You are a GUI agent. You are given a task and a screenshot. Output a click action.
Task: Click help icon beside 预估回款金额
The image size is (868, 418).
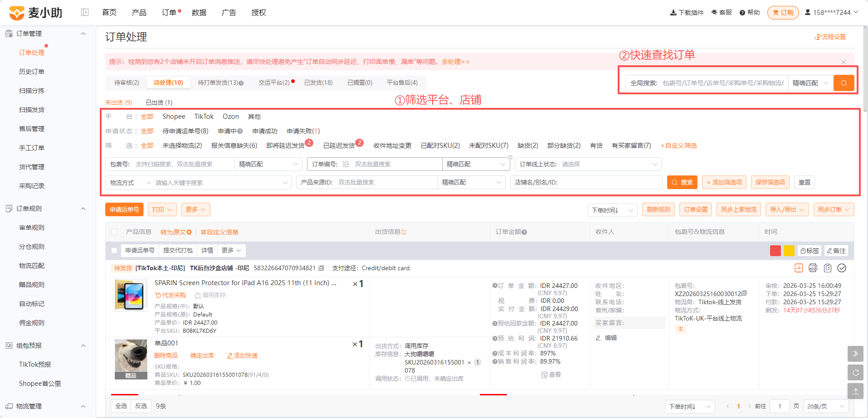tap(495, 323)
